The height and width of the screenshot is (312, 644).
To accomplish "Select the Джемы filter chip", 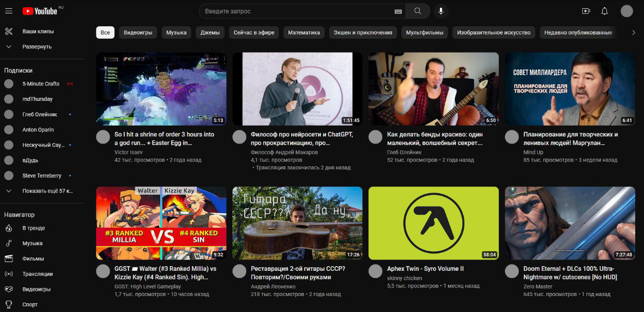I will pyautogui.click(x=210, y=32).
